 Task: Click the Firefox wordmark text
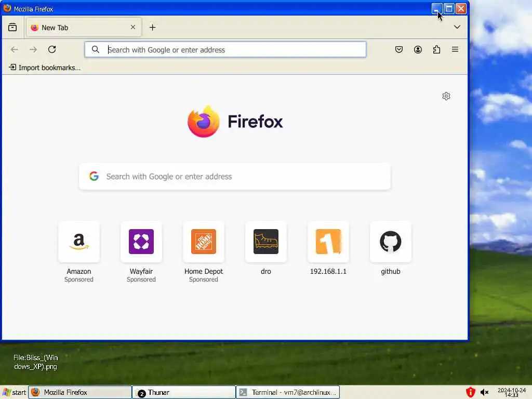(x=255, y=122)
